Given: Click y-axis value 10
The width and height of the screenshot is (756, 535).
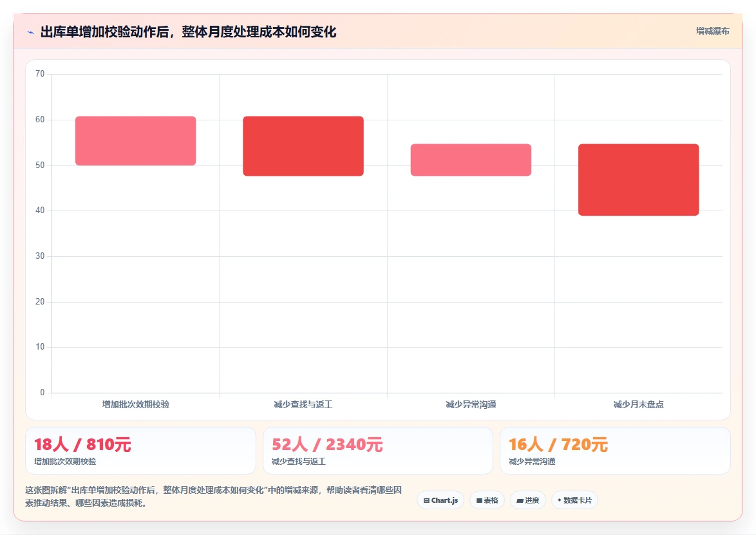Looking at the screenshot, I should coord(40,346).
